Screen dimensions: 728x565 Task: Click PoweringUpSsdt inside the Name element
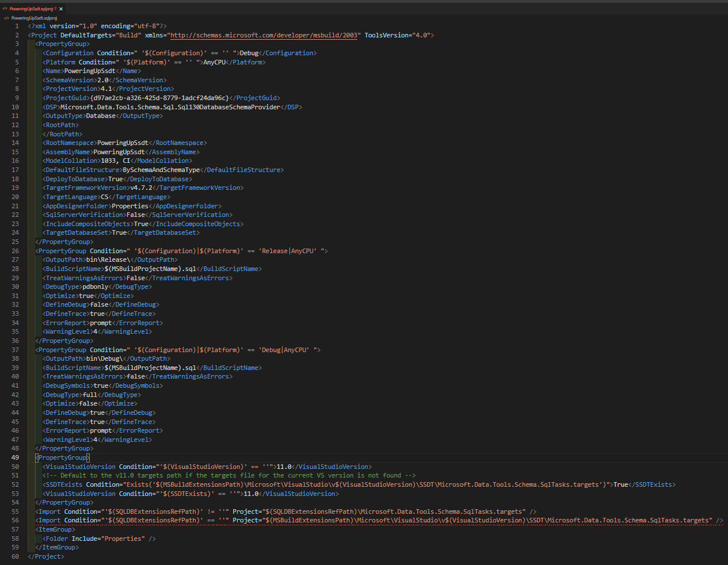click(x=90, y=71)
